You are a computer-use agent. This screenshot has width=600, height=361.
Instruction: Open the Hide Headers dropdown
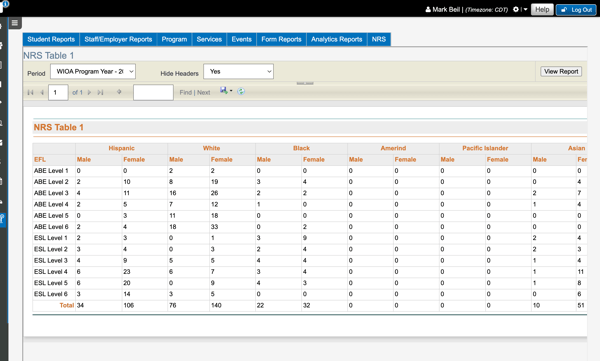pos(238,72)
